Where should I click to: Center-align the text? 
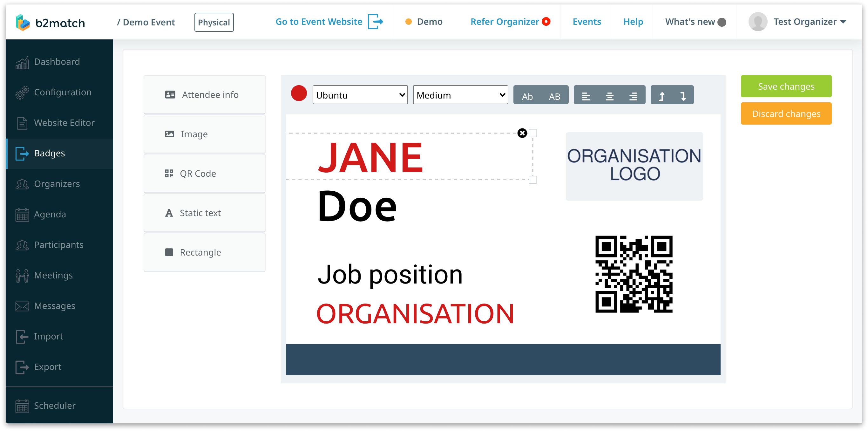coord(610,96)
